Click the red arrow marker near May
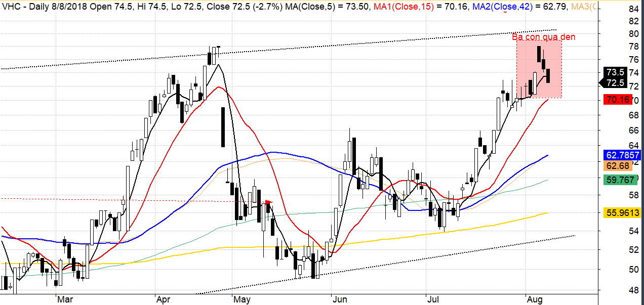 click(269, 202)
